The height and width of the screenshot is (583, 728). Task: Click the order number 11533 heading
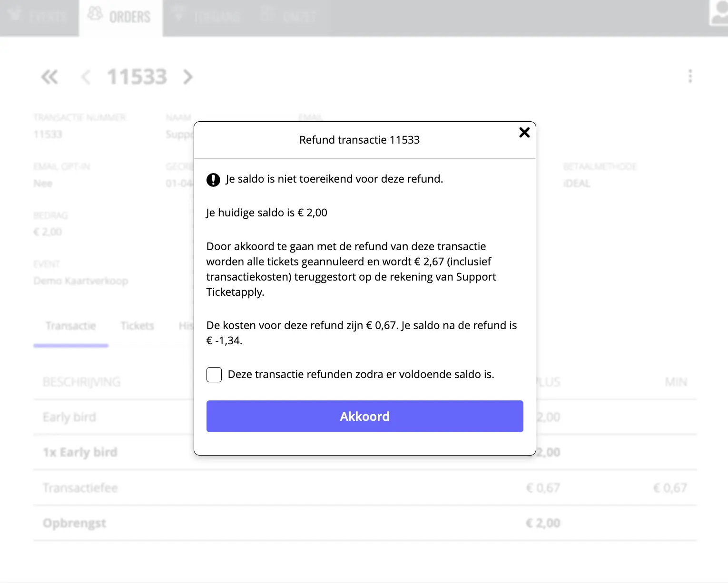(137, 77)
